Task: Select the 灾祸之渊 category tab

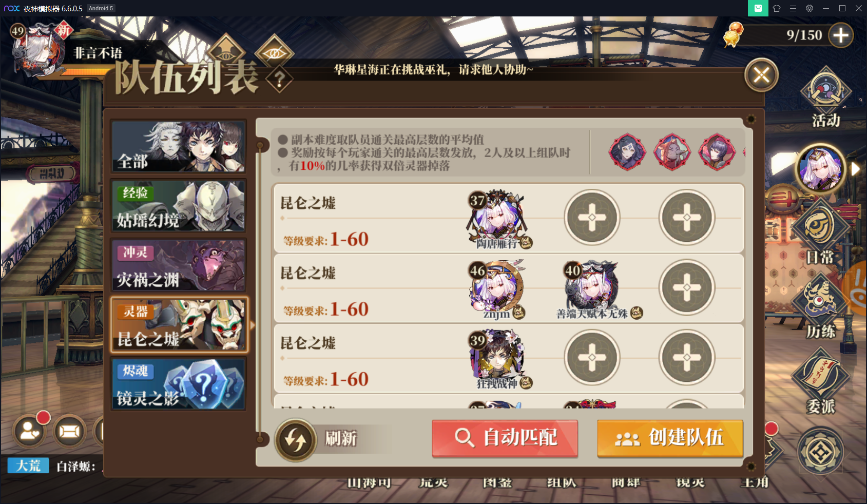Action: [179, 265]
